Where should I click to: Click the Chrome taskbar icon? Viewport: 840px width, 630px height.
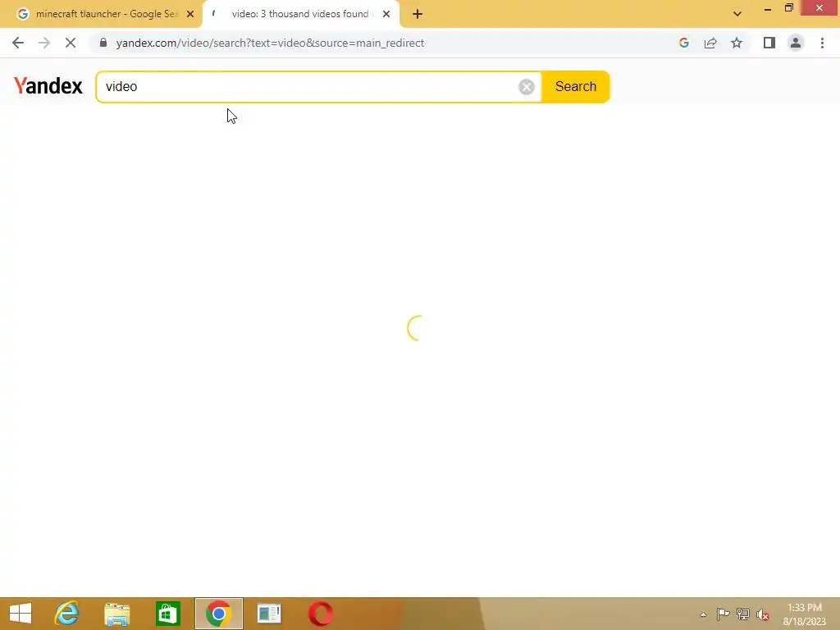coord(218,614)
